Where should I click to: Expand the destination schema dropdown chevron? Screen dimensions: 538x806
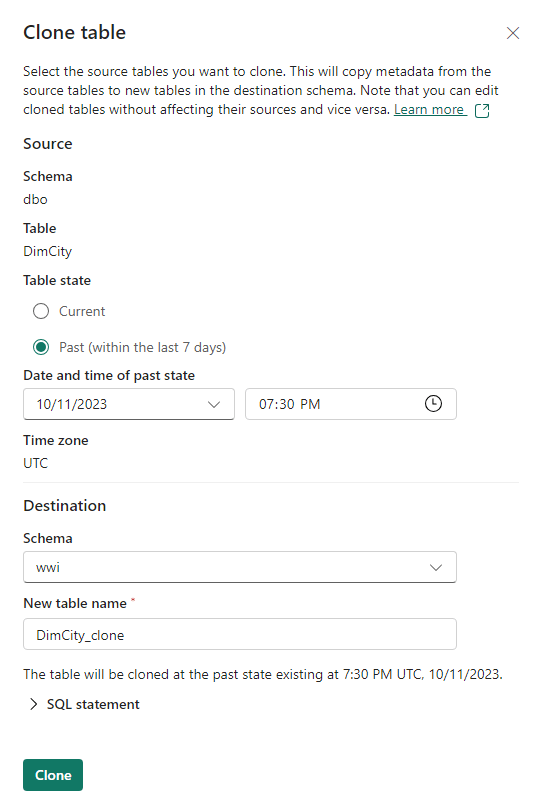tap(436, 567)
